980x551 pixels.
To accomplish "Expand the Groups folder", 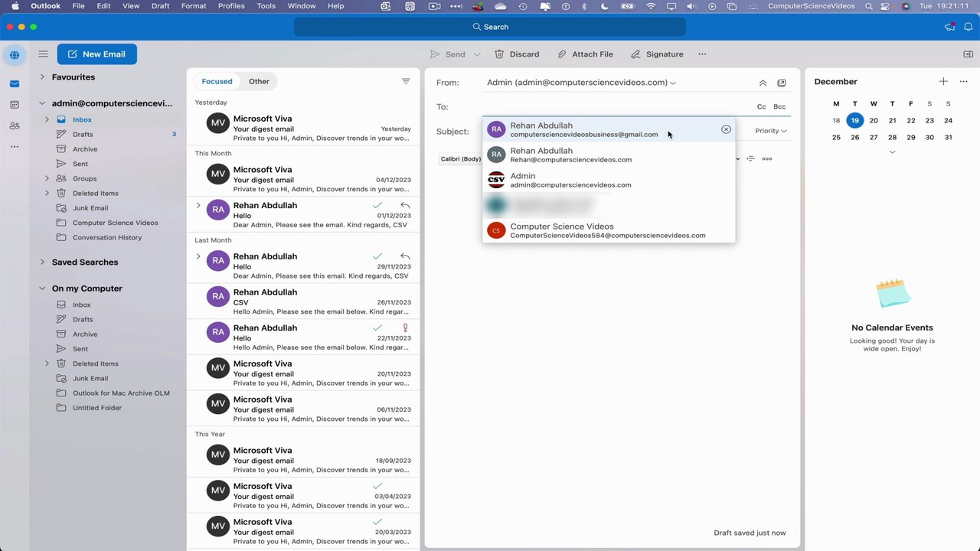I will (x=47, y=178).
